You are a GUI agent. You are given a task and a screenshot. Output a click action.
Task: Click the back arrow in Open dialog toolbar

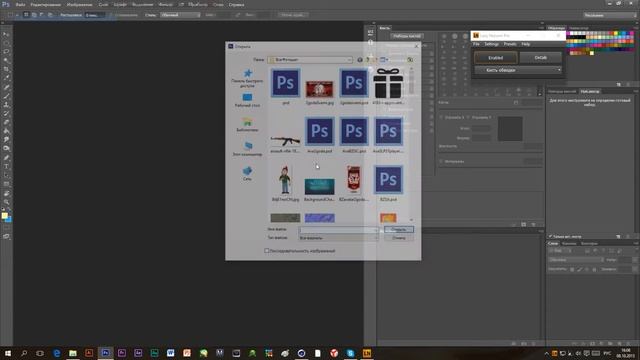pos(360,60)
